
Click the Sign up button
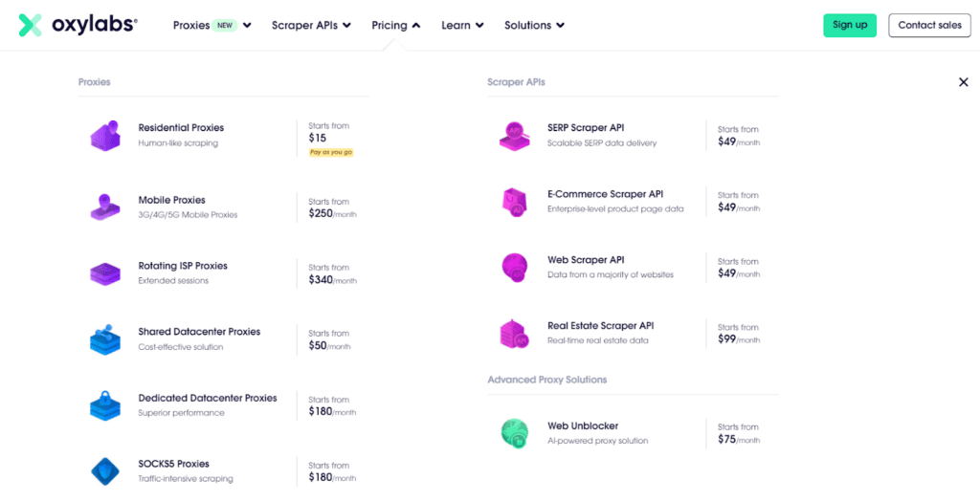[x=850, y=26]
